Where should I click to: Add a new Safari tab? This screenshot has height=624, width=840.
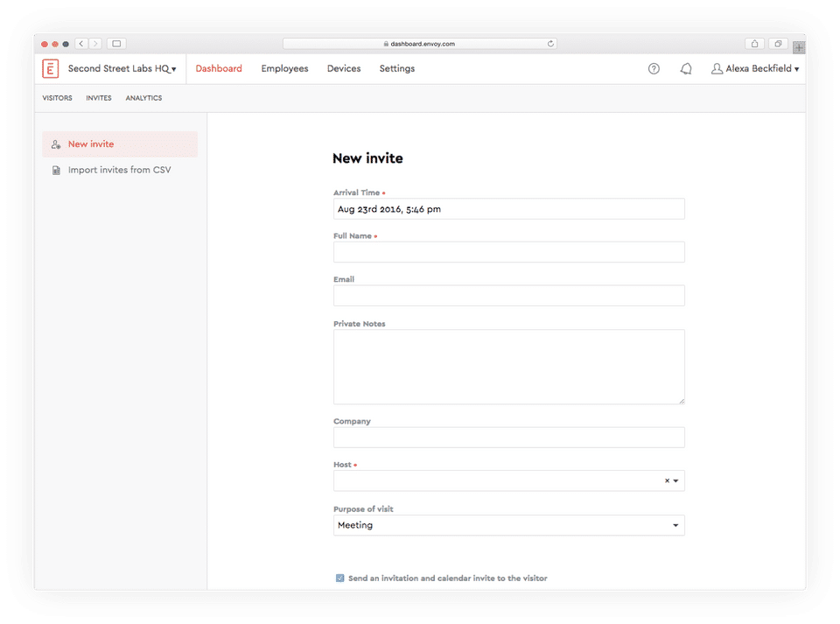(x=799, y=47)
